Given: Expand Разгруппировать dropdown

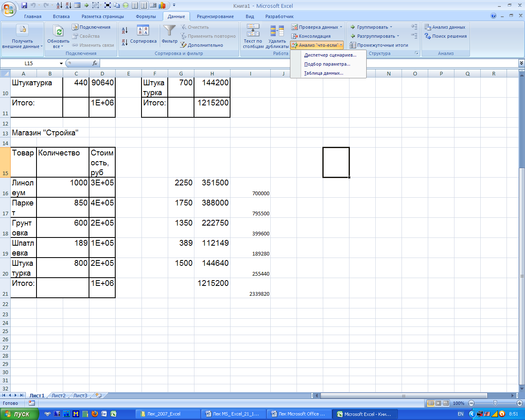Looking at the screenshot, I should tap(398, 36).
